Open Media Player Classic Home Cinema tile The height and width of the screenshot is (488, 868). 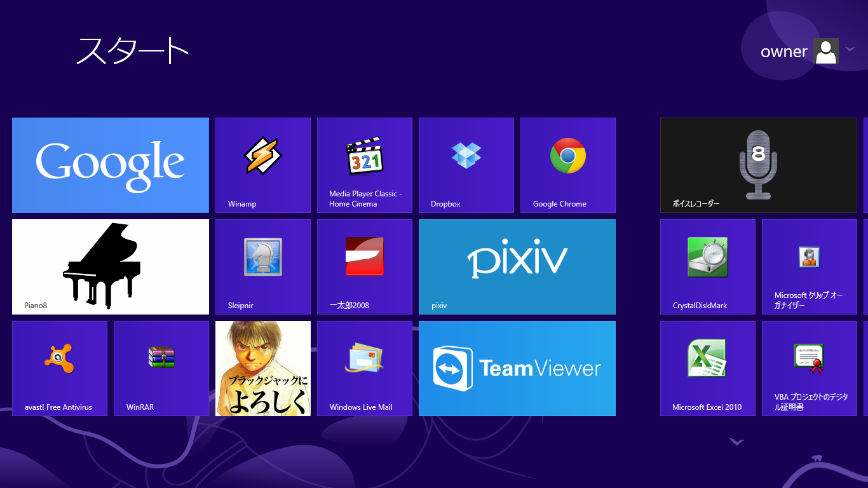pyautogui.click(x=365, y=165)
